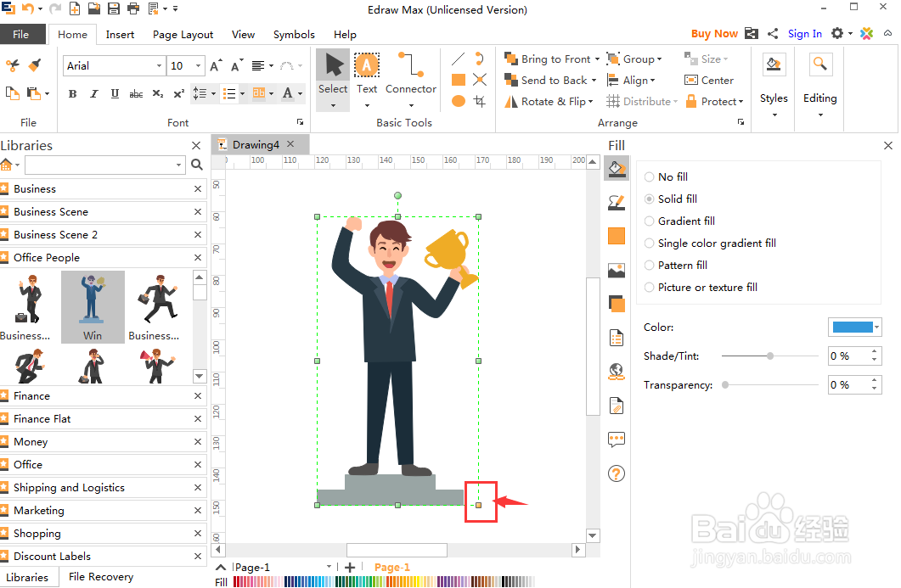Click the library search input field
This screenshot has width=901, height=588.
point(105,165)
